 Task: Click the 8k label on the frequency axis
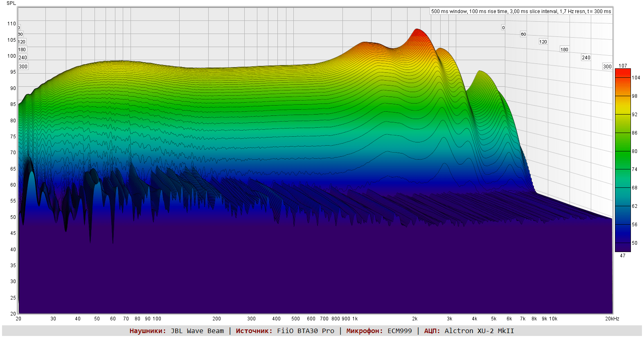click(x=534, y=319)
